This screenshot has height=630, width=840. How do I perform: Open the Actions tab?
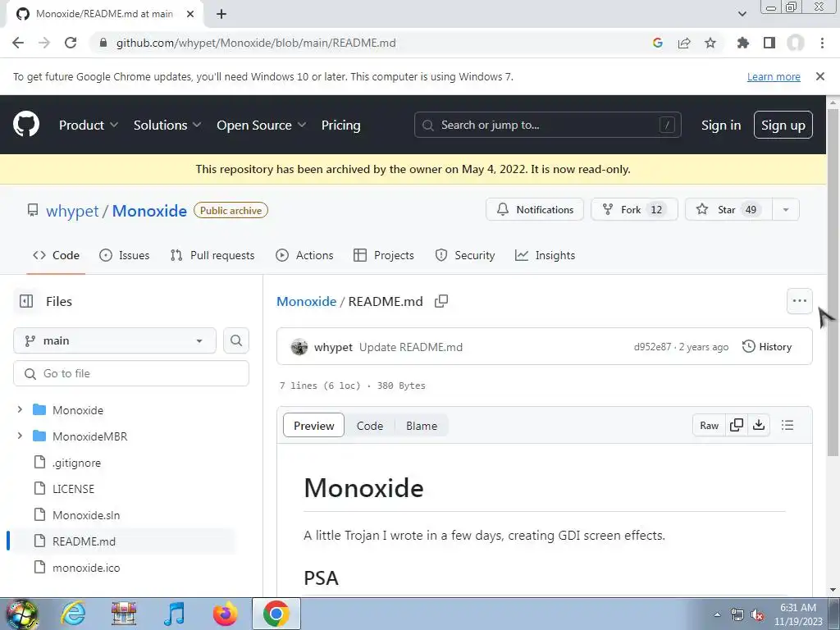(x=304, y=256)
